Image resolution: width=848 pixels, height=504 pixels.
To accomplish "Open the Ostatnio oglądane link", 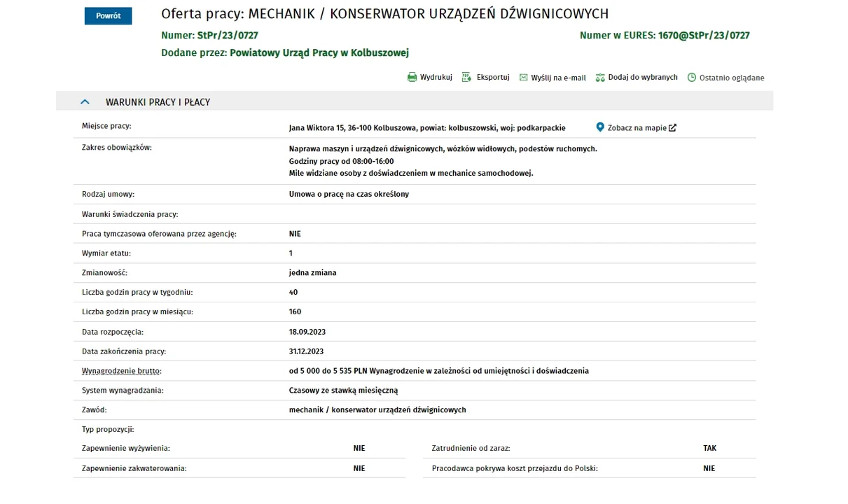I will [732, 78].
